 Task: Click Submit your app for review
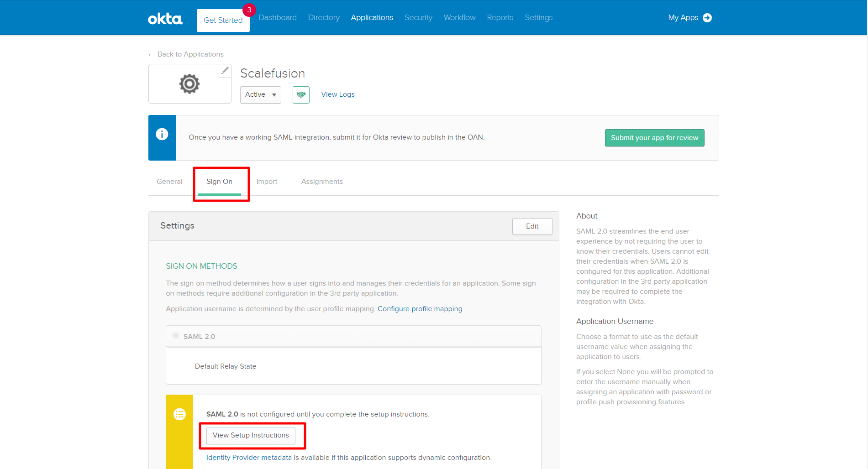(x=654, y=138)
